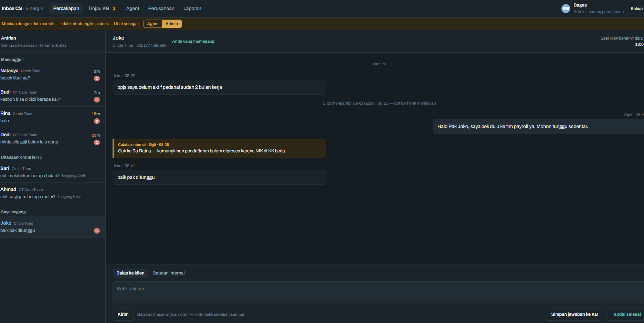The image size is (644, 323).
Task: Click the Keluar button
Action: point(636,9)
